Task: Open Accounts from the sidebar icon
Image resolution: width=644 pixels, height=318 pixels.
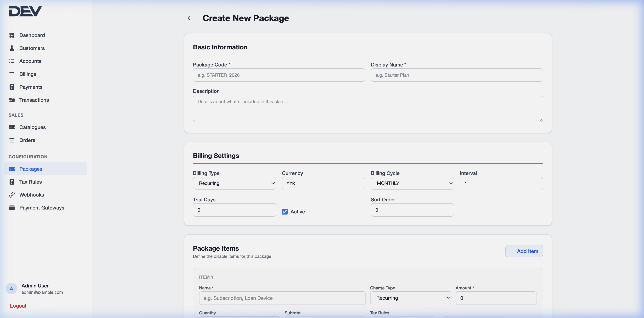Action: point(12,61)
